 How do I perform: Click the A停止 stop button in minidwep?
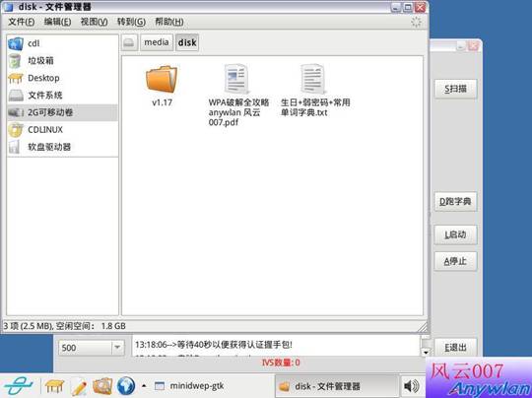tap(456, 261)
